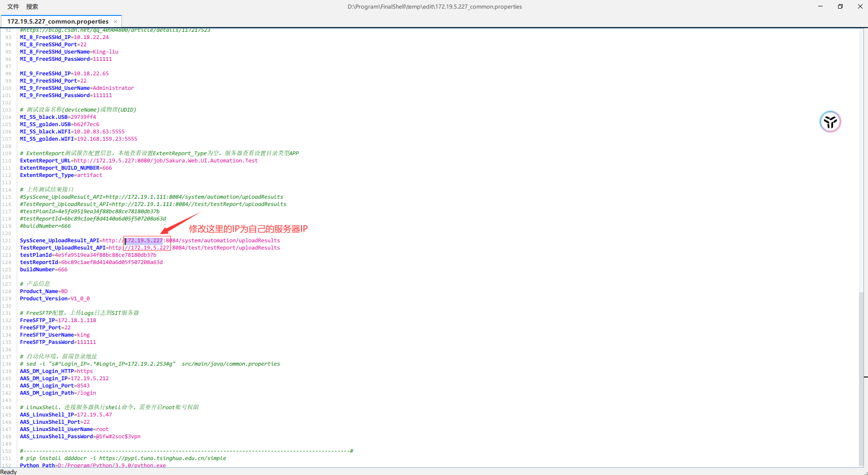Click line number 121 in gutter

tap(7, 240)
